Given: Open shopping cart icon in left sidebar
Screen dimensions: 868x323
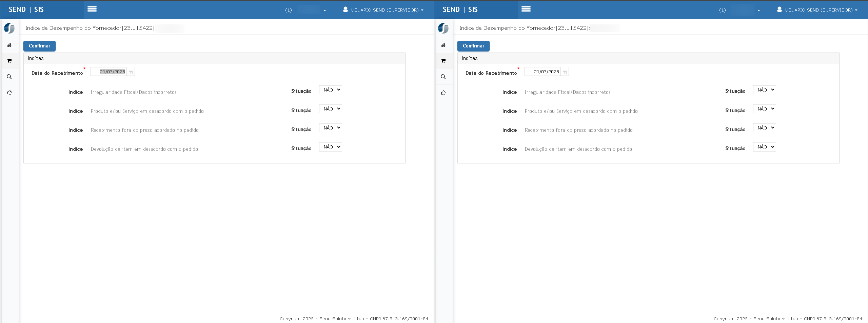Looking at the screenshot, I should 9,61.
